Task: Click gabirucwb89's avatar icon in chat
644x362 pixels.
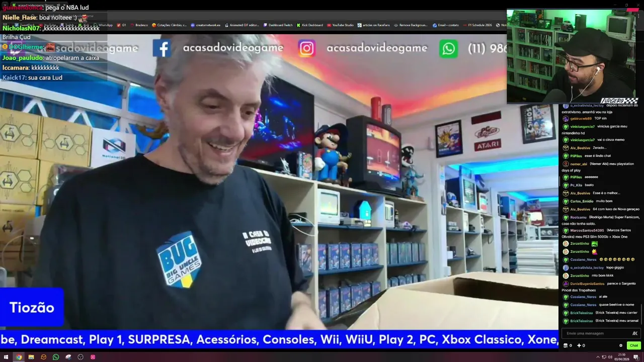Action: coord(566,119)
